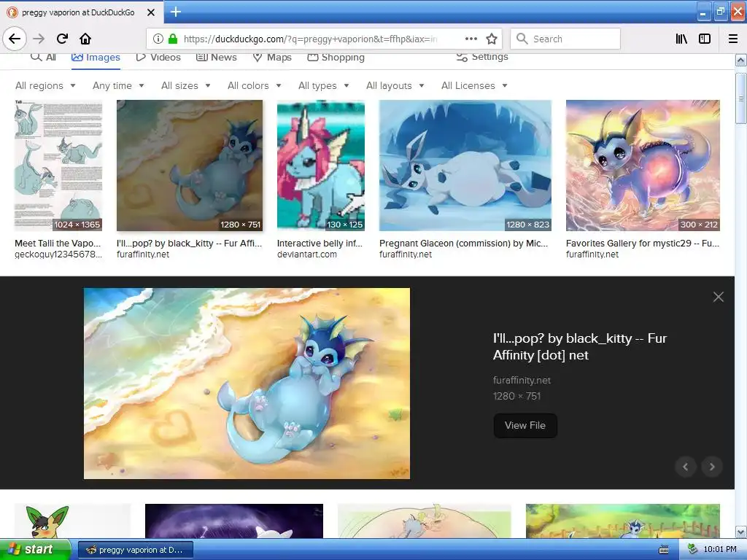
Task: Expand the All types filter
Action: pyautogui.click(x=324, y=86)
